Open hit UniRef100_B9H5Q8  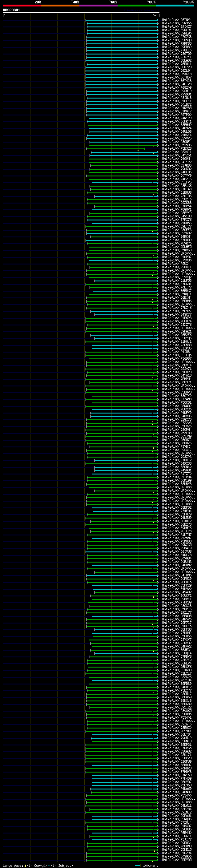tap(176, 40)
